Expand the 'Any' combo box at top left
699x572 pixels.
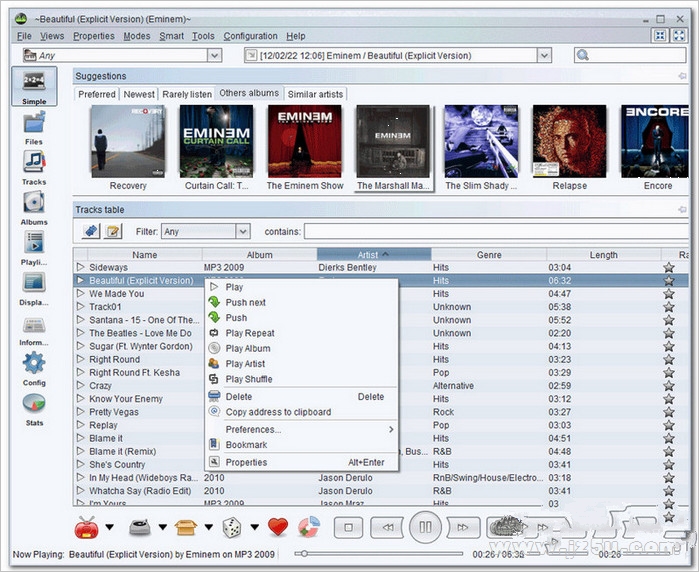click(214, 55)
